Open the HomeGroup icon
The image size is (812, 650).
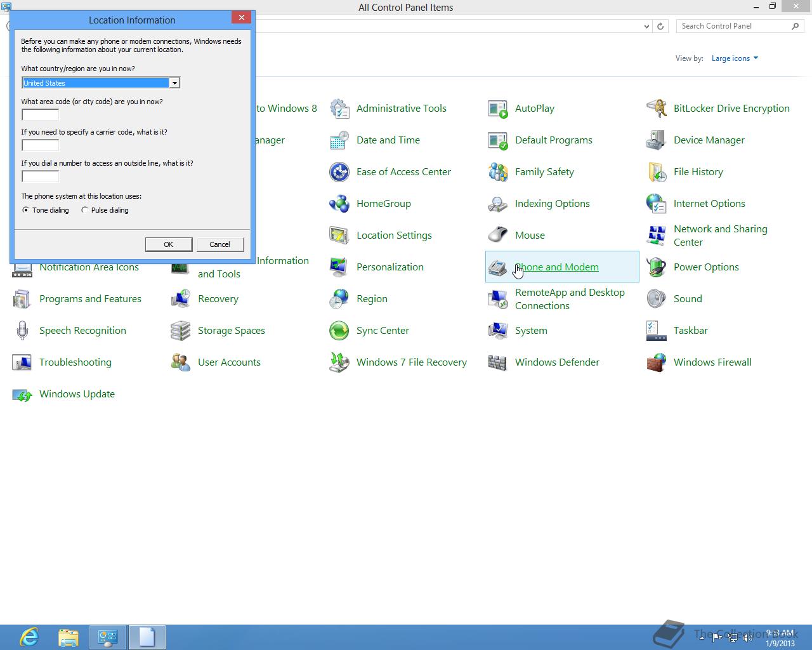(x=339, y=204)
